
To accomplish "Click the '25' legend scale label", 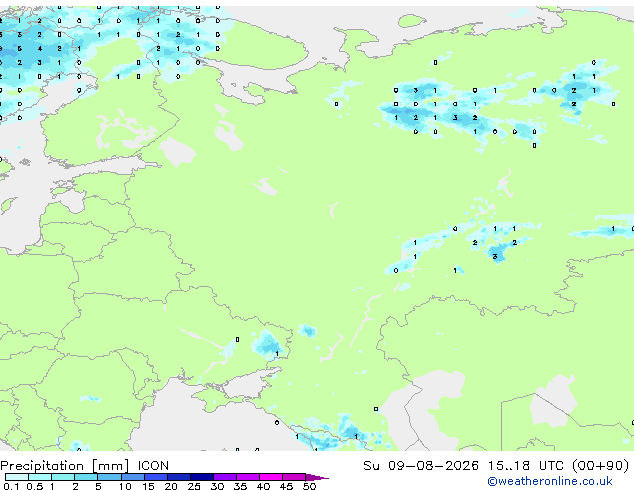I will pos(194,486).
